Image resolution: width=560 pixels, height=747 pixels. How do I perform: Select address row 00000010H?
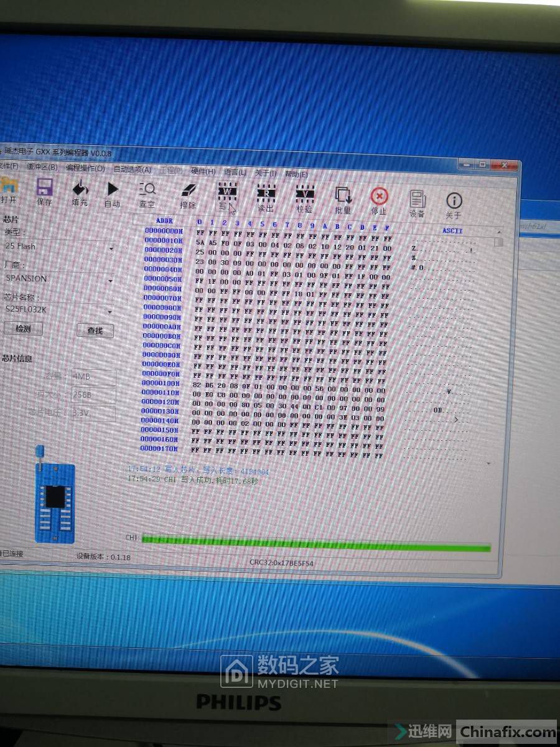click(164, 240)
